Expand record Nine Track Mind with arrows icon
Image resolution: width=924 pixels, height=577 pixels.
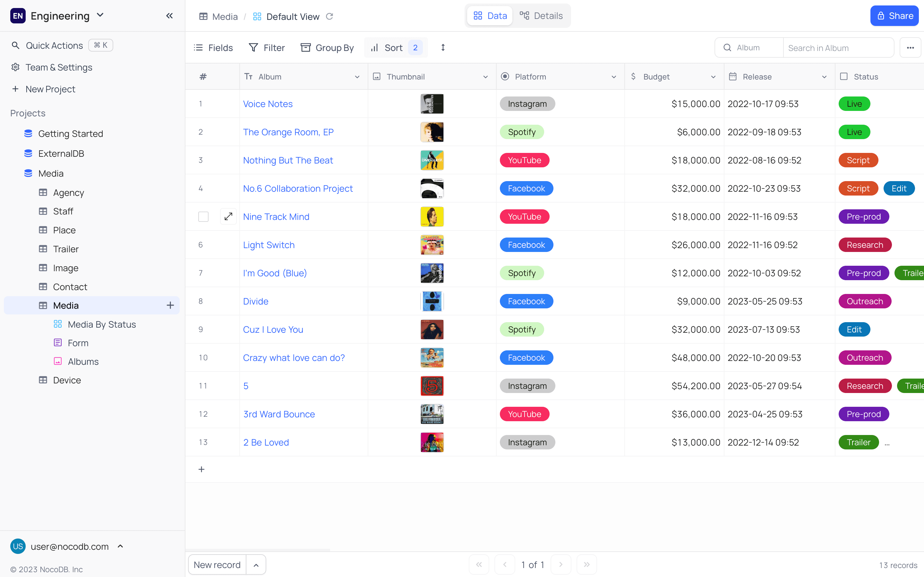[228, 216]
